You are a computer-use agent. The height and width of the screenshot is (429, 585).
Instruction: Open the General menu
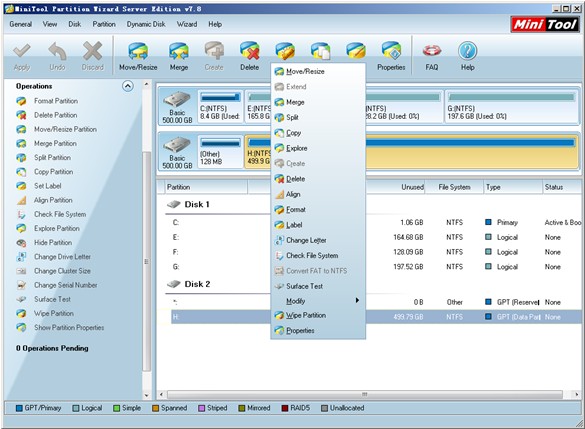pyautogui.click(x=21, y=24)
